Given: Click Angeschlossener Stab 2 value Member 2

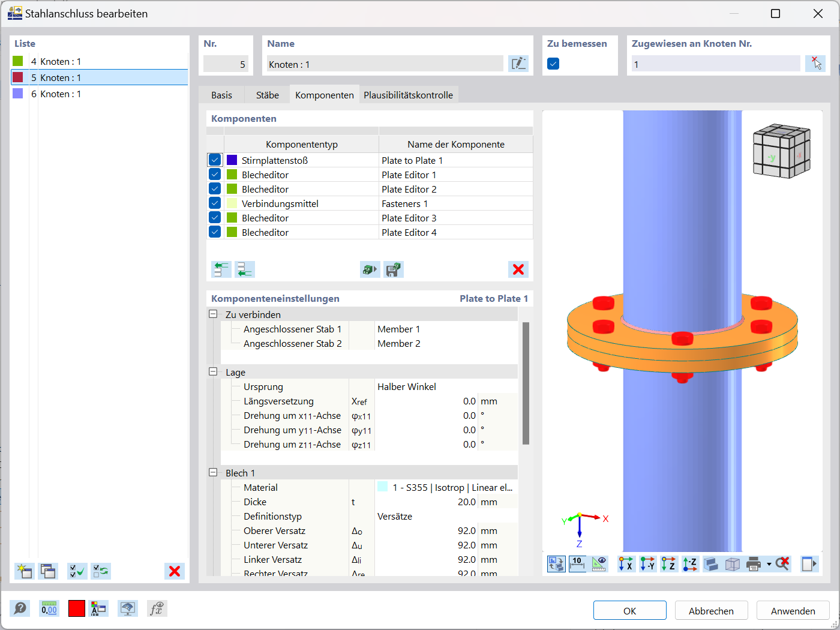Looking at the screenshot, I should coord(399,344).
